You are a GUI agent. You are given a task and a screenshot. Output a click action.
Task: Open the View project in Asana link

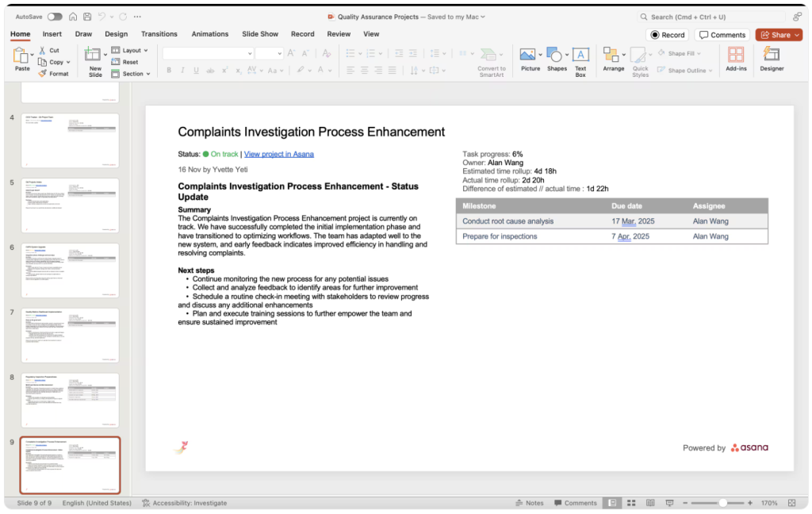(x=278, y=154)
